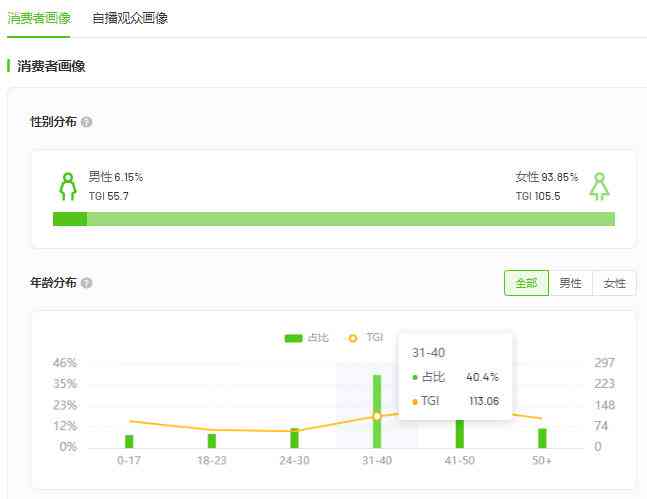
Task: Click the 31-40 age bar
Action: (x=377, y=411)
